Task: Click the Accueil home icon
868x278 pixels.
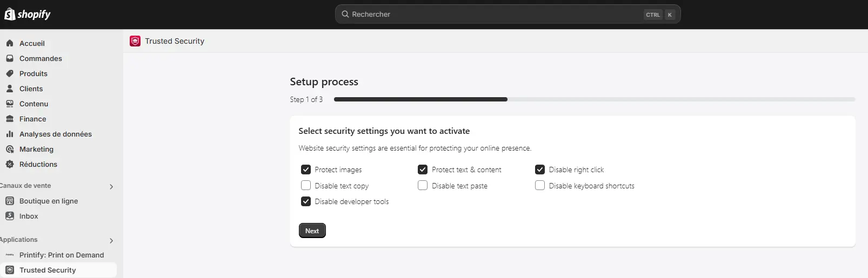Action: pyautogui.click(x=10, y=43)
